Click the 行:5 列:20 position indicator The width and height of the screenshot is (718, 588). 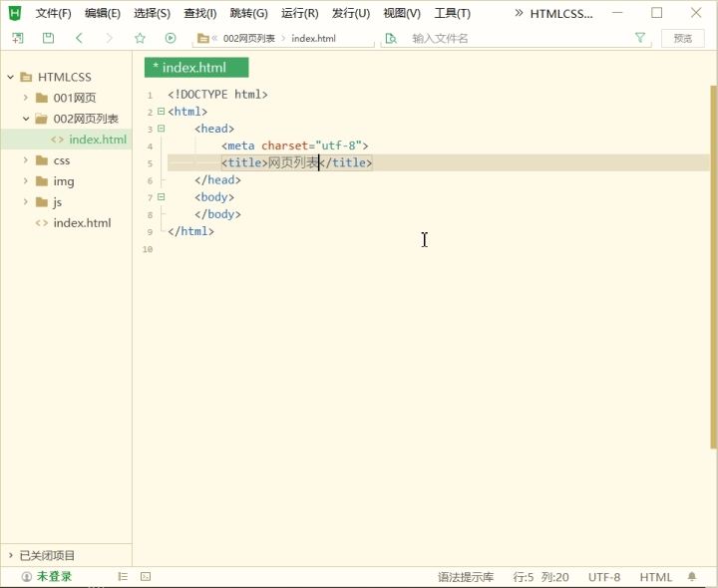click(x=540, y=577)
